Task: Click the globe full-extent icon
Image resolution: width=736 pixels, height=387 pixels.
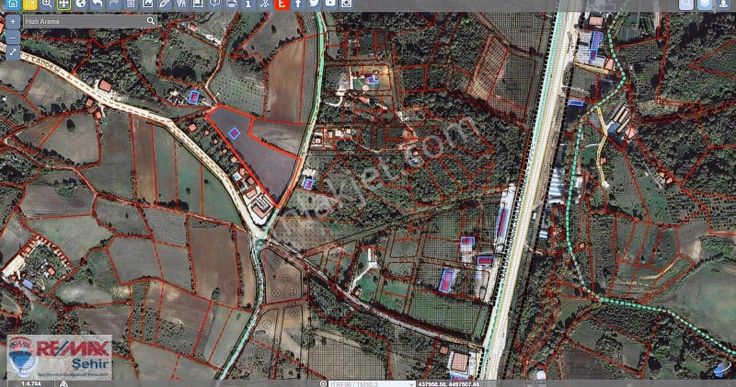Action: tap(81, 4)
